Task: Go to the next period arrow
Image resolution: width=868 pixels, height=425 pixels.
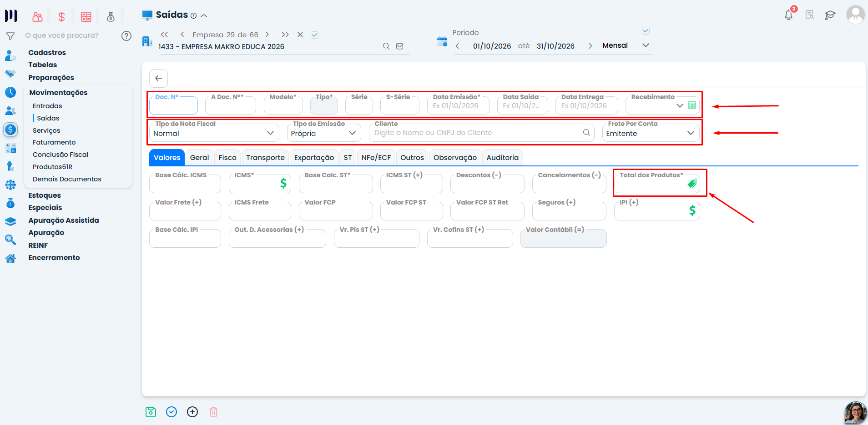Action: [590, 46]
